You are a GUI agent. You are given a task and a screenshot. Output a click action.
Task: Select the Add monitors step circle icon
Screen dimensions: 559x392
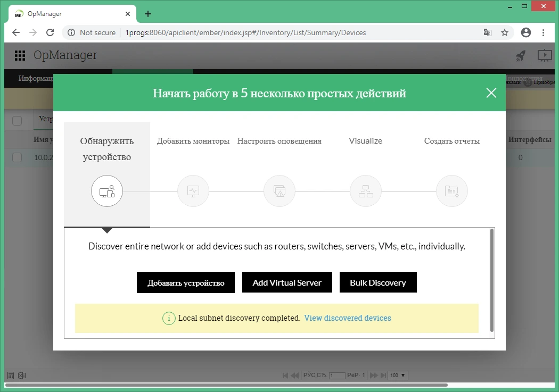click(x=193, y=191)
